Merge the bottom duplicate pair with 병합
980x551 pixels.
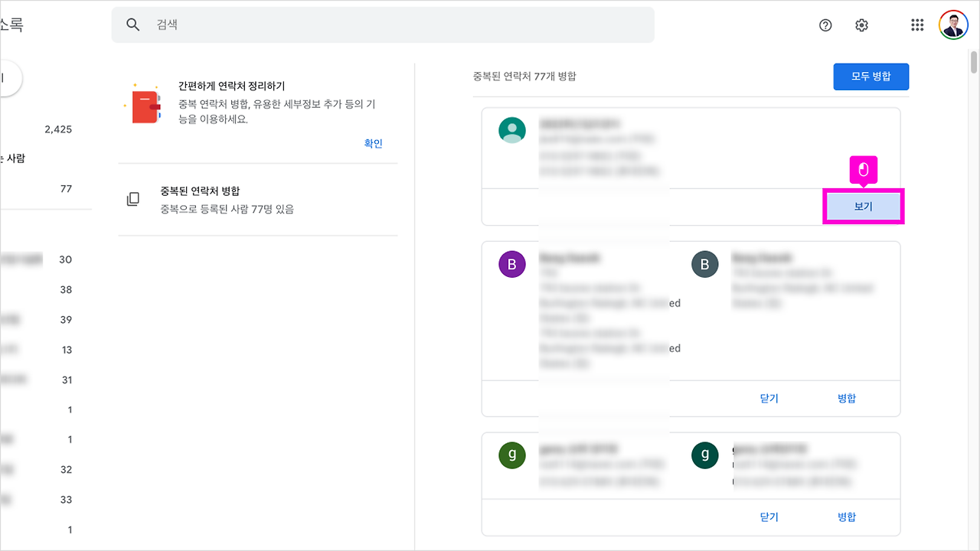tap(846, 517)
